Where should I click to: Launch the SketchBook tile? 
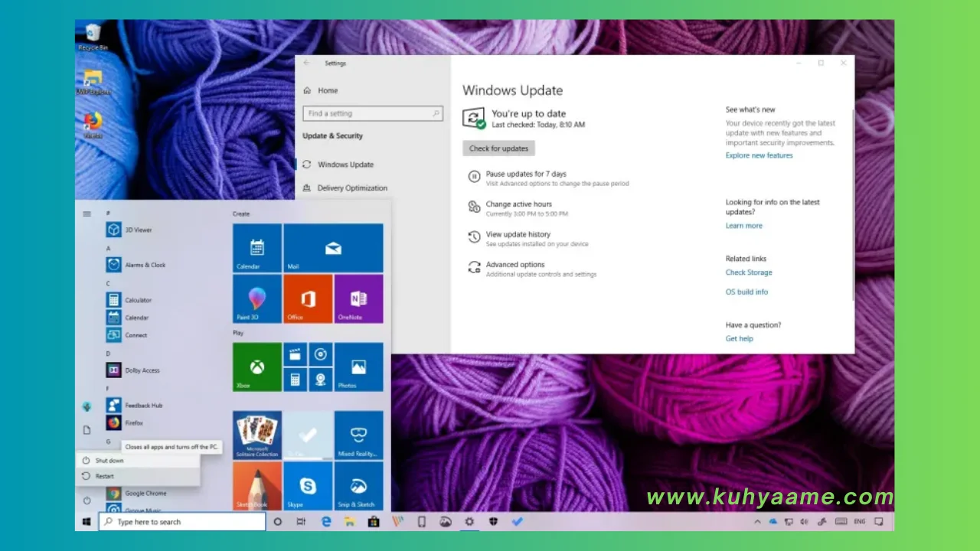tap(257, 486)
